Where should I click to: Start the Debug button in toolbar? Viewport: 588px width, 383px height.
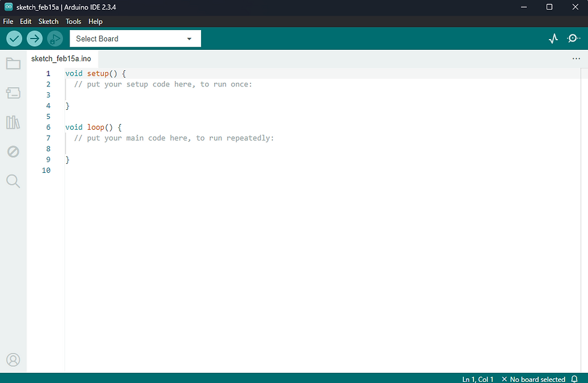tap(55, 38)
